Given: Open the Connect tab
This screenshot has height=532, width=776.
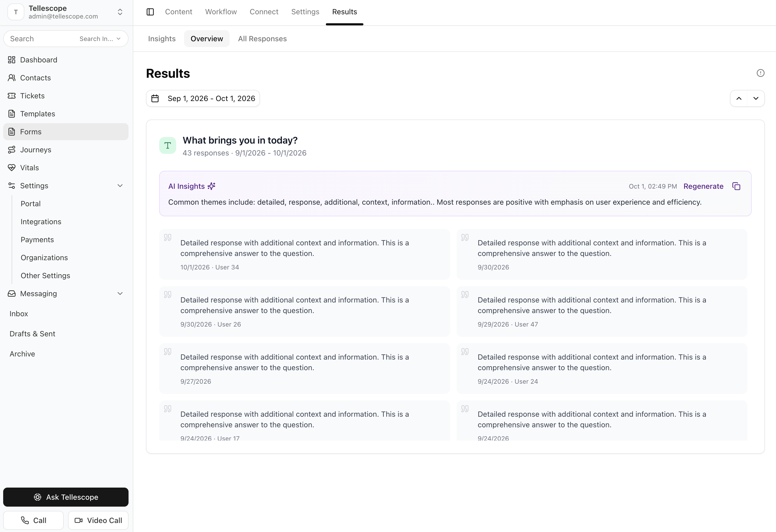Looking at the screenshot, I should [x=264, y=12].
